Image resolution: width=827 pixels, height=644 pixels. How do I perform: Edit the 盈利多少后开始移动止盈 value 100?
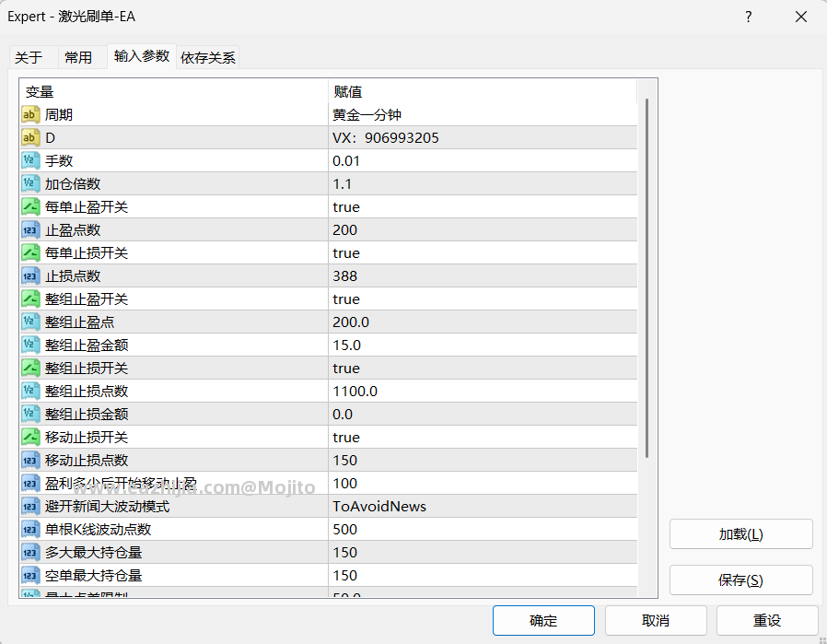pos(483,483)
